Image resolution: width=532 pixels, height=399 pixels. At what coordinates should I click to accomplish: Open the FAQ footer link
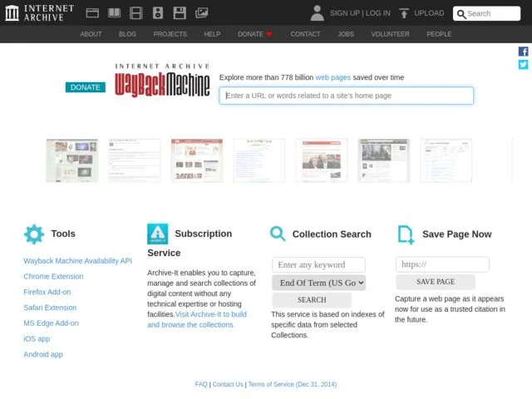pyautogui.click(x=201, y=384)
